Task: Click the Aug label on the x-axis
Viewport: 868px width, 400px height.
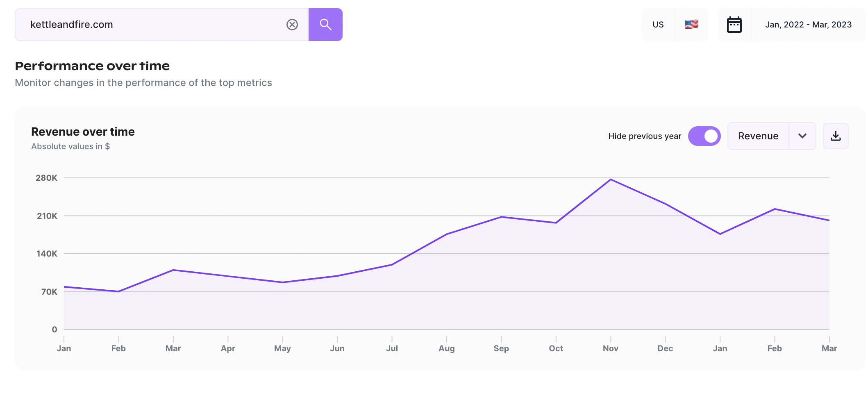Action: [x=447, y=348]
